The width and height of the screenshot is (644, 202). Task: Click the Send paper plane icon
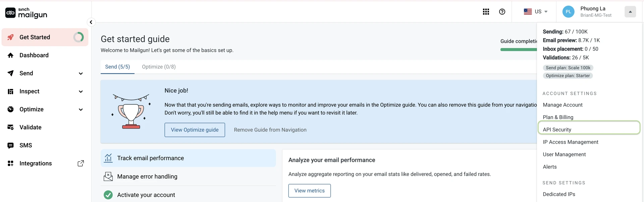click(11, 73)
